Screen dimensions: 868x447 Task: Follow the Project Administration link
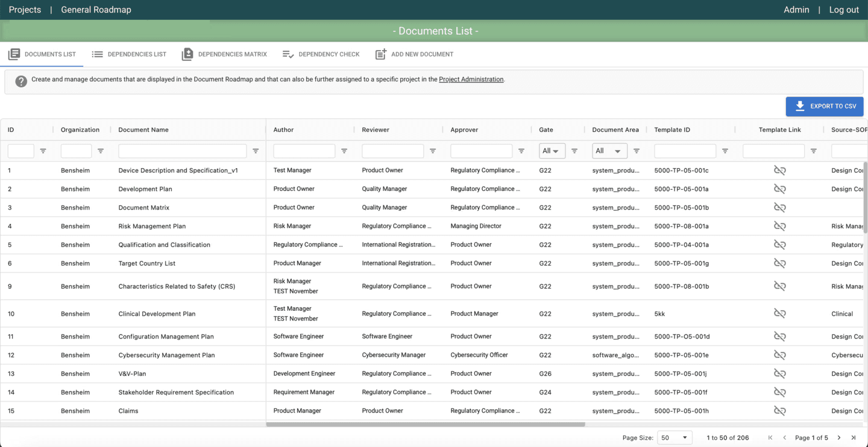pos(471,80)
